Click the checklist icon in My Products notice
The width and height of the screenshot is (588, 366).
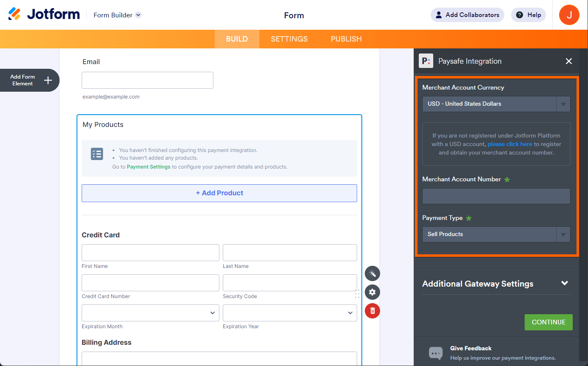[97, 154]
